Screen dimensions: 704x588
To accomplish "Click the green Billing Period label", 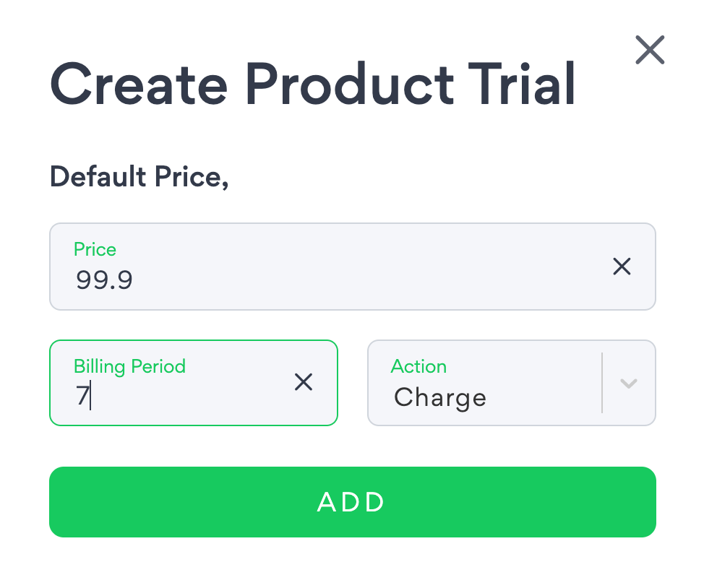I will click(x=129, y=367).
